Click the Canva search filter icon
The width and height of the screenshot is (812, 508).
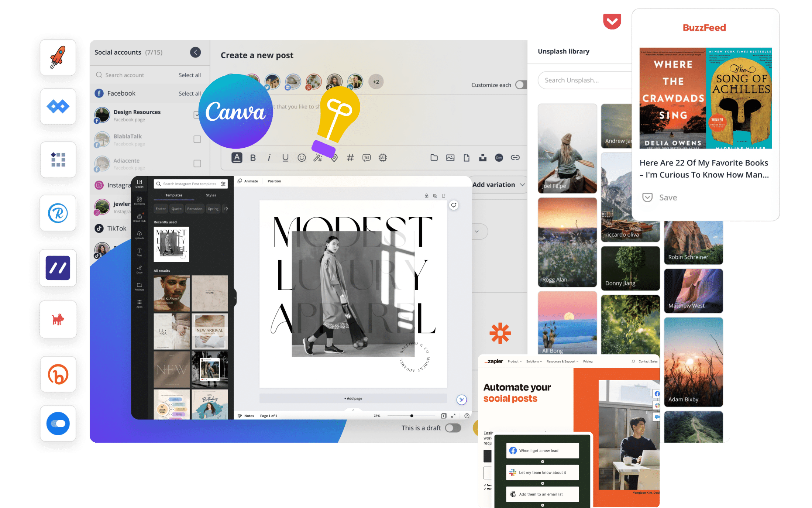point(223,184)
